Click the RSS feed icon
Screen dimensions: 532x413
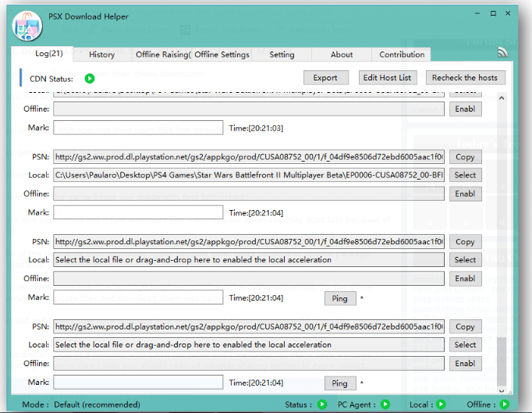[503, 52]
